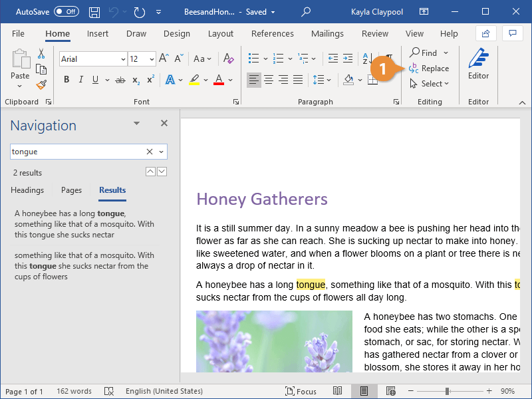Click the Save icon in title bar
532x399 pixels.
94,12
